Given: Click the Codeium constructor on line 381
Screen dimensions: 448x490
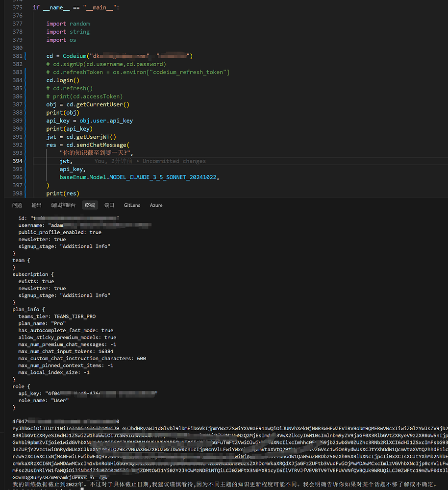Looking at the screenshot, I should tap(75, 56).
